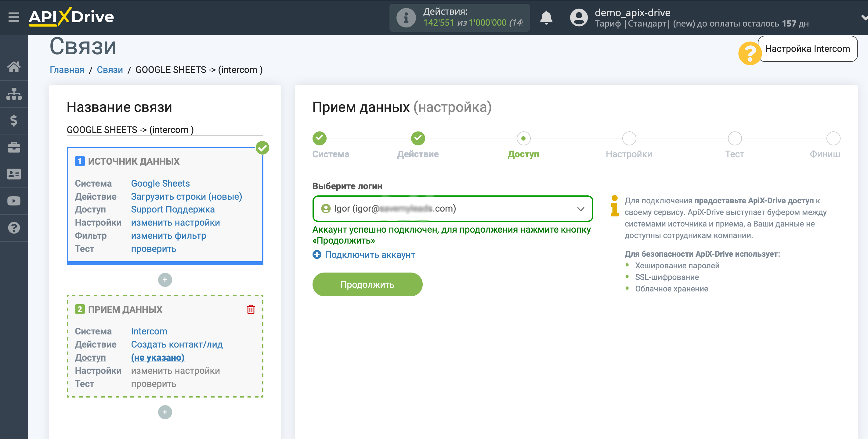
Task: Open the help question mark in sidebar
Action: coord(14,228)
